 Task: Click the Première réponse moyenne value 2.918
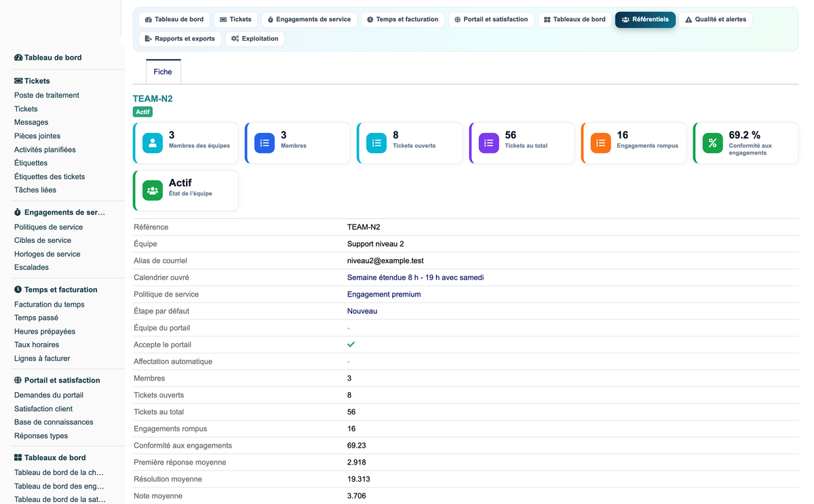[x=357, y=463]
